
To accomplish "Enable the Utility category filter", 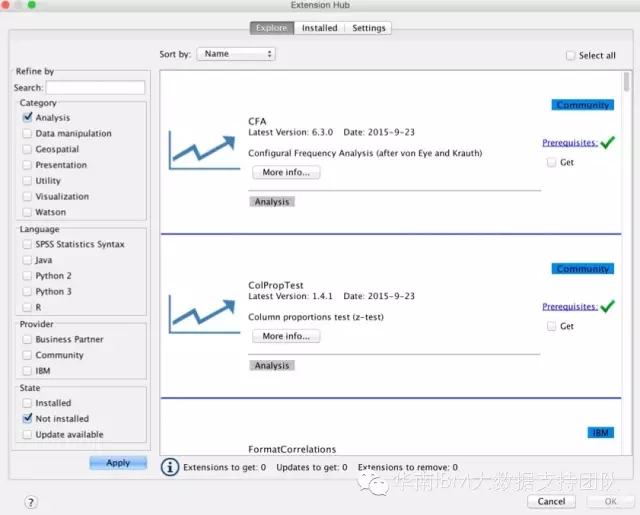I will click(x=27, y=180).
